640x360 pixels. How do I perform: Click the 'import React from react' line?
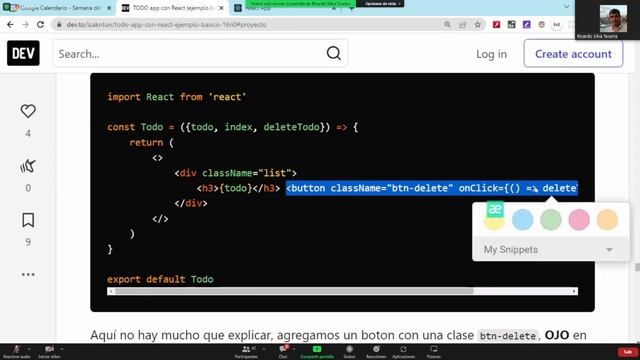click(x=176, y=97)
